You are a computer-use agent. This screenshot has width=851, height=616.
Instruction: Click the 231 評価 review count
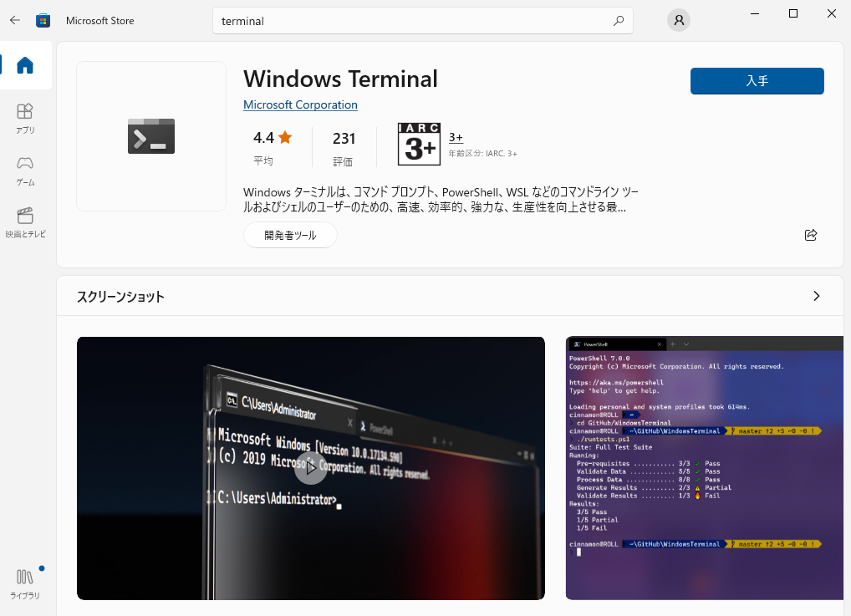(x=344, y=148)
